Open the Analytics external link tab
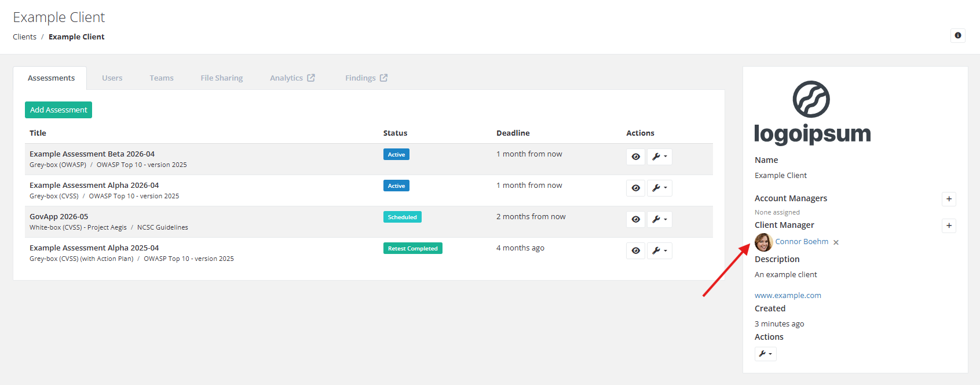Viewport: 980px width, 385px height. (x=292, y=78)
